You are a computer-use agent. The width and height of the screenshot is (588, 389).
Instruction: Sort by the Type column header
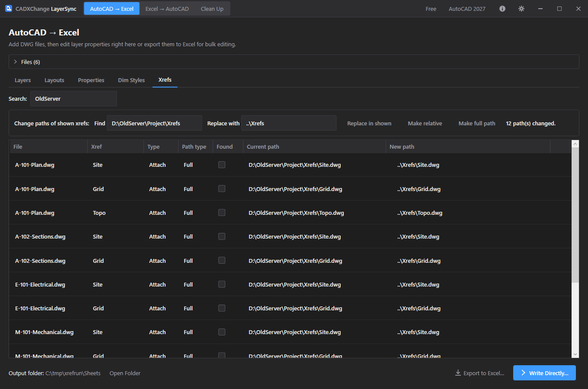(161, 147)
